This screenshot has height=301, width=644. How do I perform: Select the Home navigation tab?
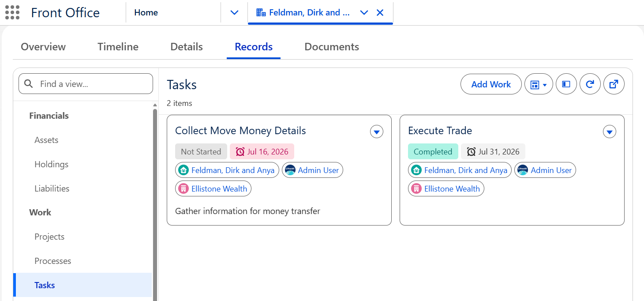146,12
